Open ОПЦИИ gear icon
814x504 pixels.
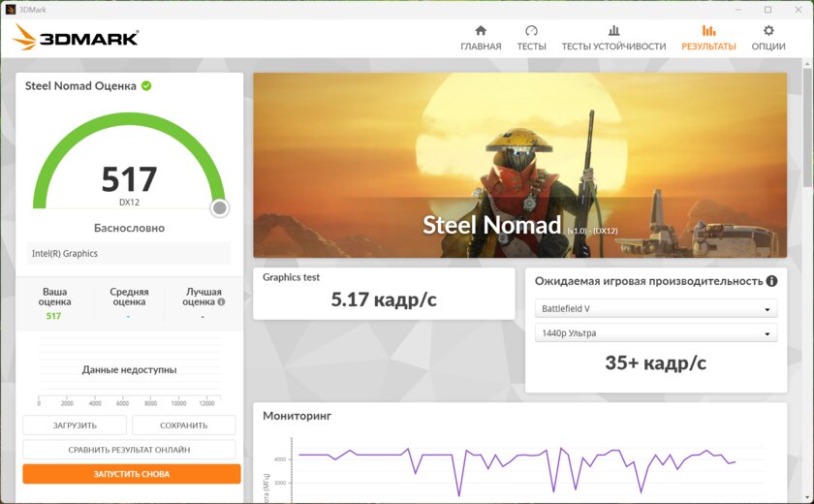(768, 31)
